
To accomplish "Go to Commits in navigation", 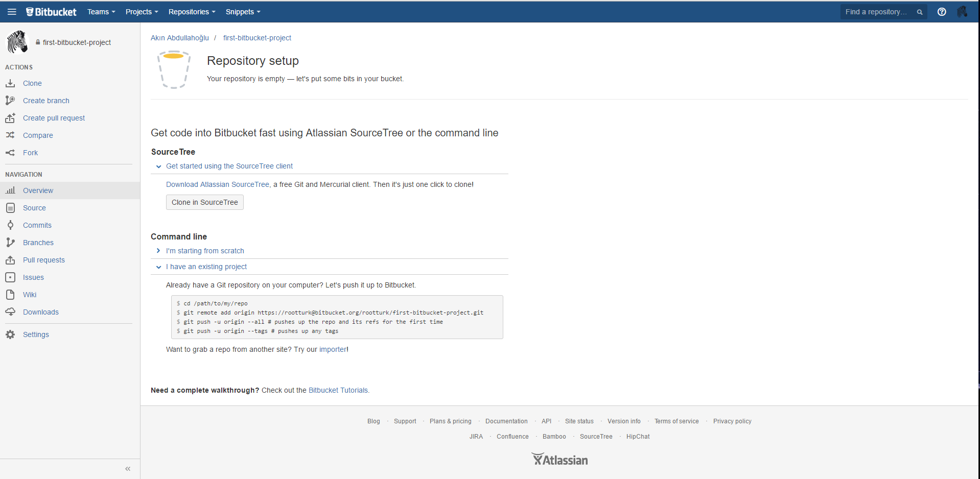I will (37, 225).
